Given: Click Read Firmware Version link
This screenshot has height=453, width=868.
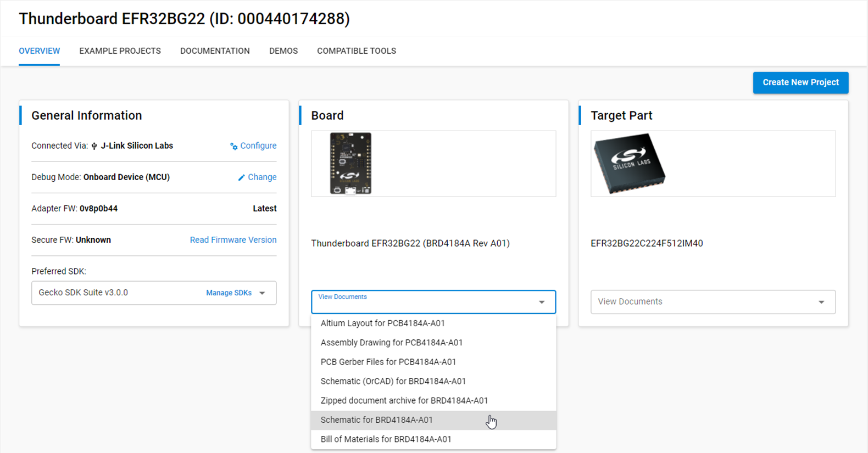Looking at the screenshot, I should pyautogui.click(x=233, y=240).
